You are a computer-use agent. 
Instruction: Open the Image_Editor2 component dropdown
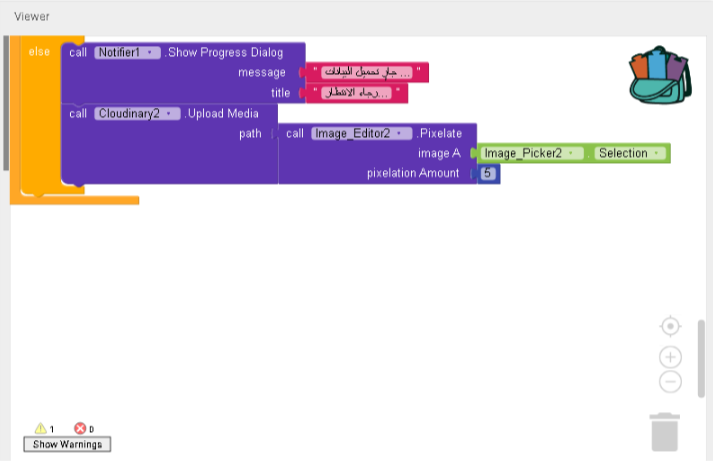click(x=362, y=134)
